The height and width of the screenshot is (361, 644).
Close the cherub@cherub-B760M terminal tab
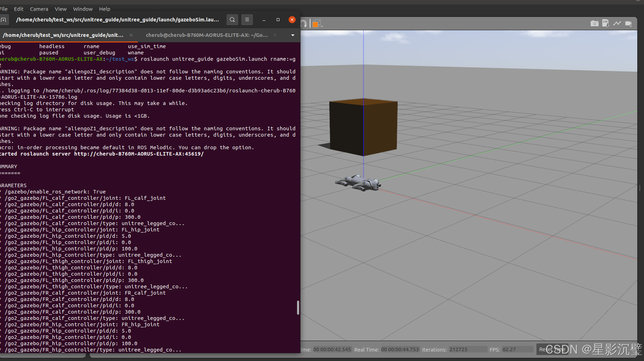(275, 35)
